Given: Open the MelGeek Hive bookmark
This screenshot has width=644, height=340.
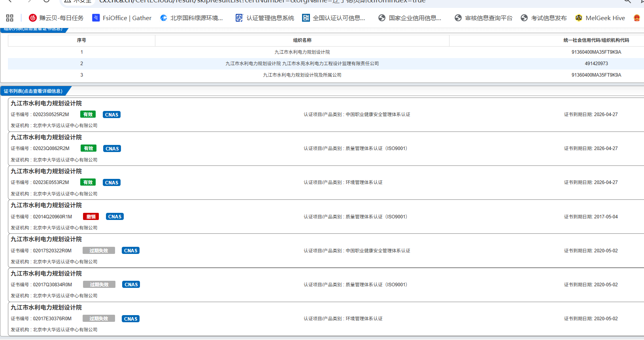Looking at the screenshot, I should pyautogui.click(x=600, y=18).
